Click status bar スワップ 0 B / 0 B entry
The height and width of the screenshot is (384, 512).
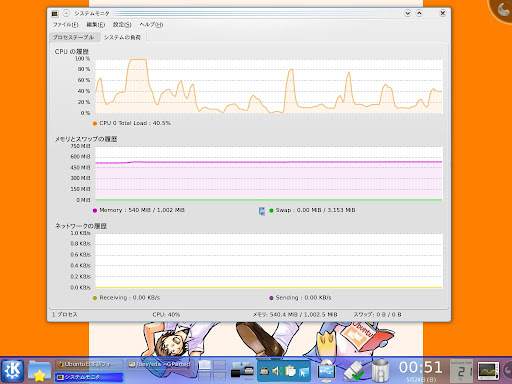click(x=377, y=314)
